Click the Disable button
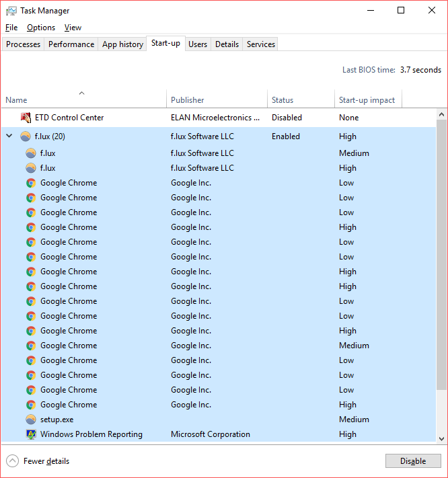This screenshot has height=478, width=448. 413,461
